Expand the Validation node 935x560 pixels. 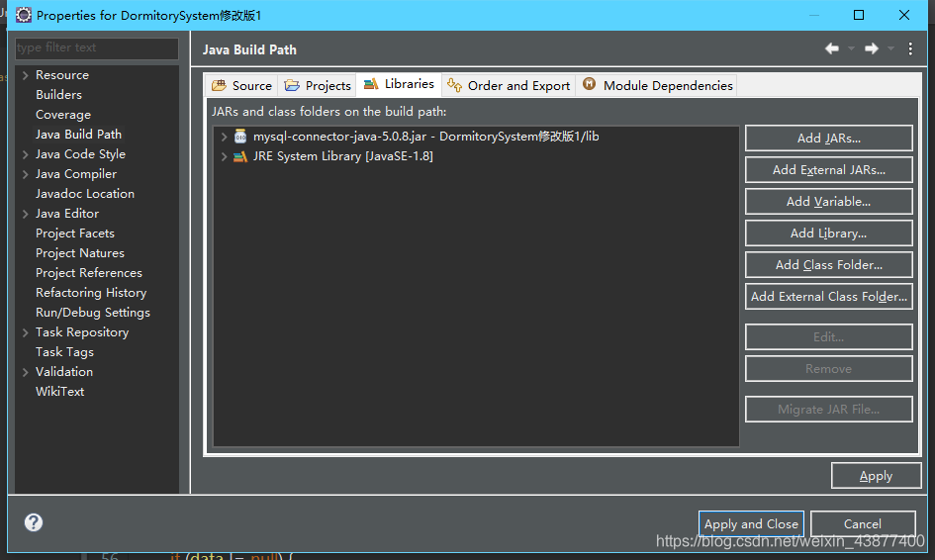pyautogui.click(x=25, y=372)
